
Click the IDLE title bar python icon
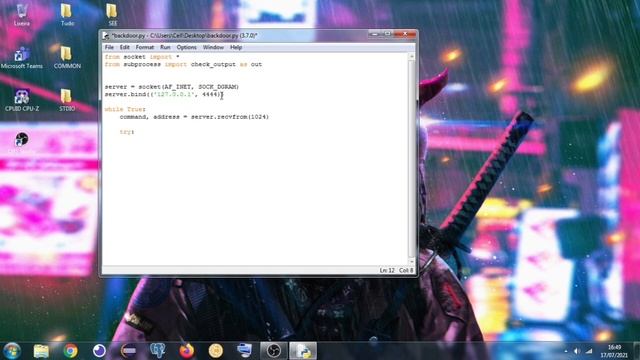(106, 36)
